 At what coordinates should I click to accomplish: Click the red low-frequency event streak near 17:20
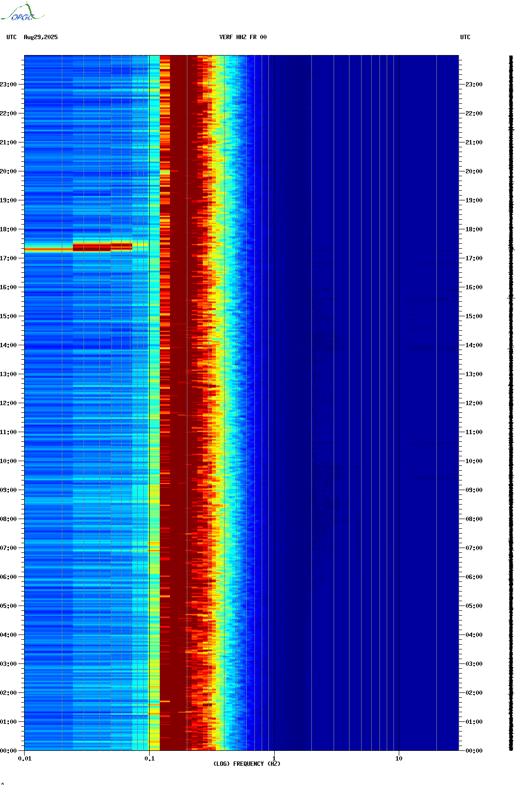pyautogui.click(x=86, y=247)
